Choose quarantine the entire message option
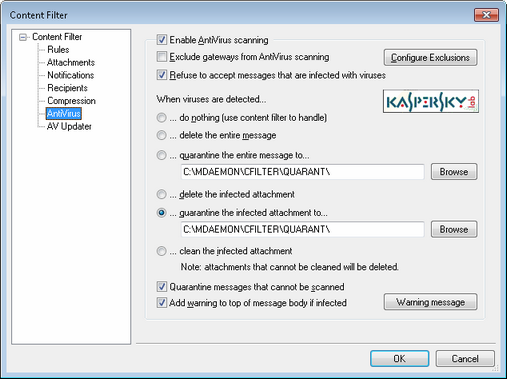This screenshot has height=379, width=507. coord(162,155)
